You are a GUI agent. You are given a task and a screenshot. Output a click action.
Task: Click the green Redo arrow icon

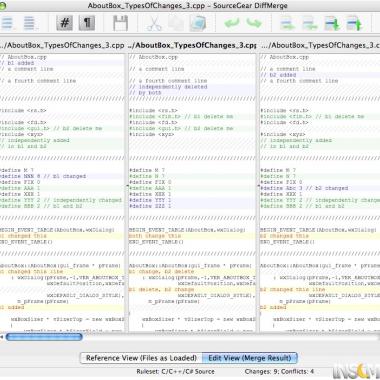pyautogui.click(x=254, y=23)
